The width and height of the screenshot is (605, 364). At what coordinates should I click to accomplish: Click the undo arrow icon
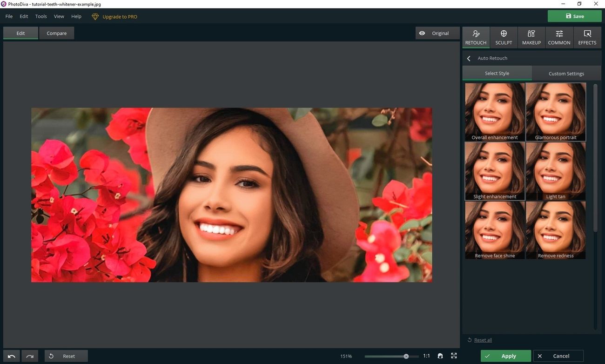pyautogui.click(x=12, y=356)
